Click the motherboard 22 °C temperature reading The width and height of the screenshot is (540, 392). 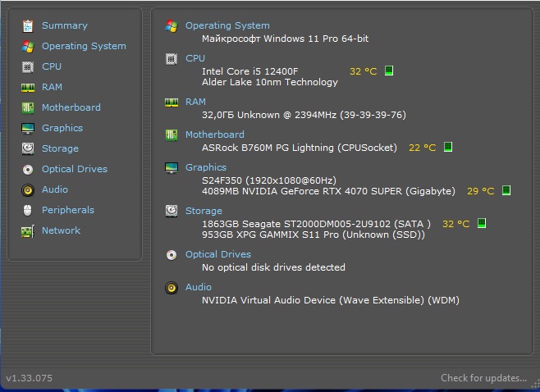(422, 148)
